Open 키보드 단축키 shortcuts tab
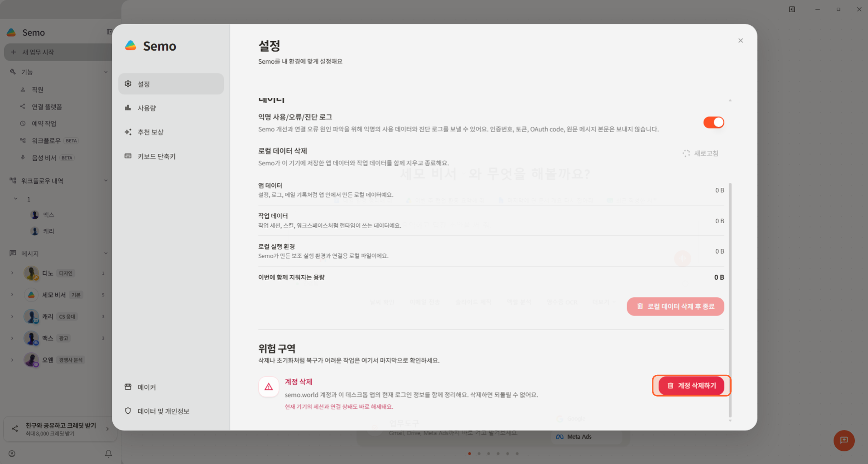868x464 pixels. point(171,156)
